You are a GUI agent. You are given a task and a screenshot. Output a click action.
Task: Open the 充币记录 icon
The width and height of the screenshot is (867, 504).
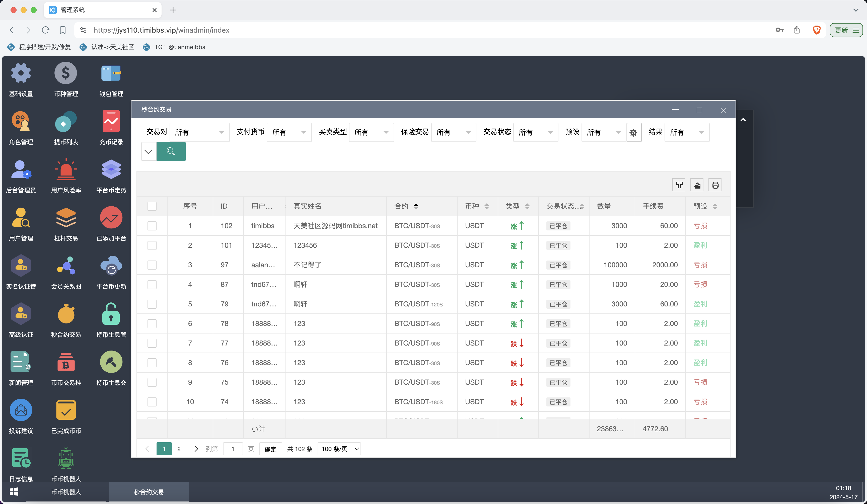[111, 121]
